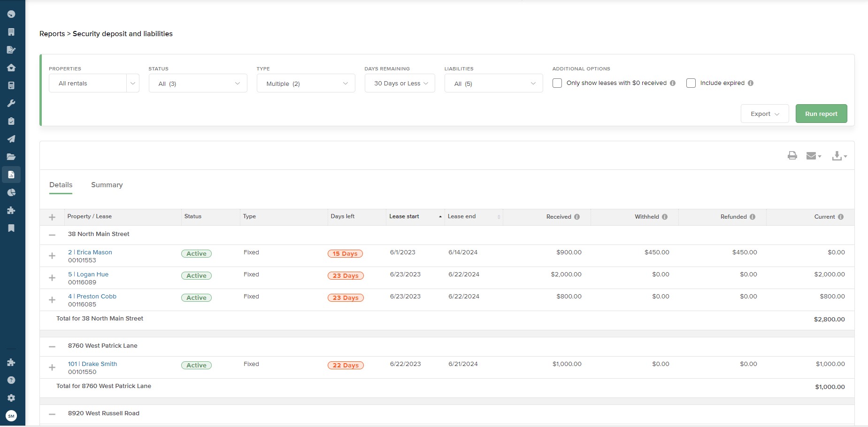Screen dimensions: 868x427
Task: Open the folder Files icon in sidebar
Action: click(12, 156)
